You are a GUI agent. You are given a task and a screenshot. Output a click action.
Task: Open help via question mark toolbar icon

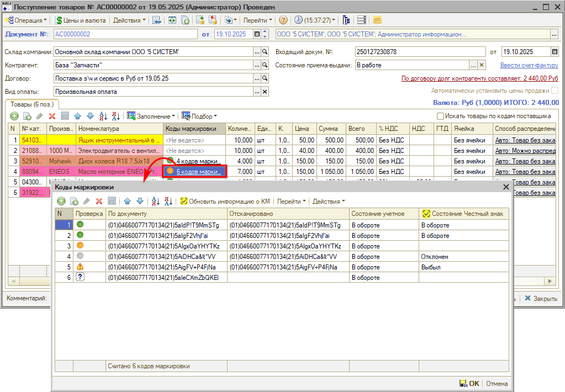pos(283,20)
